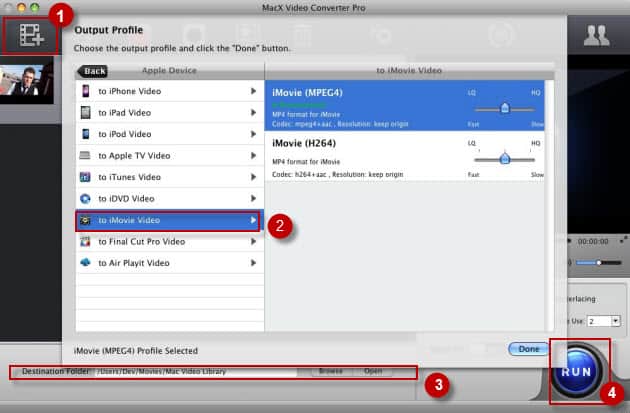Click the Add Video film icon
The image size is (630, 413).
click(x=31, y=35)
